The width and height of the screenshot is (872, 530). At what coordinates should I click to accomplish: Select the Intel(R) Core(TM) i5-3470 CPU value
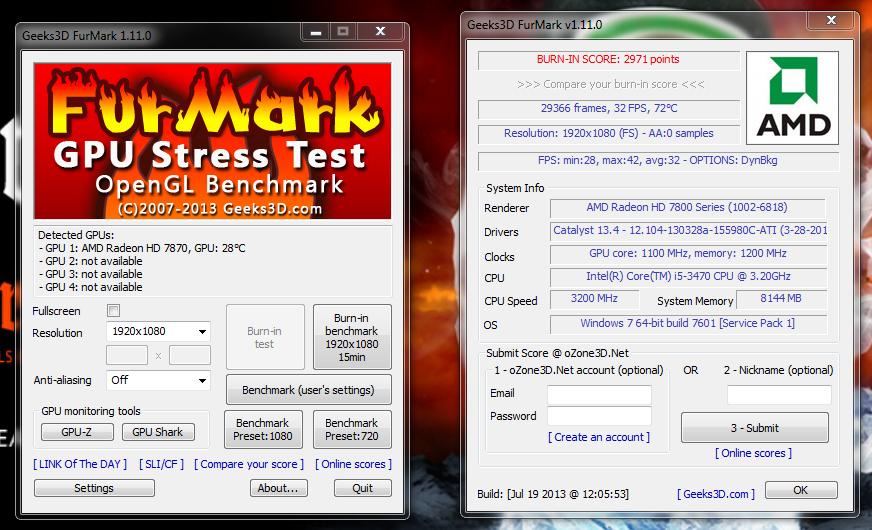[688, 276]
